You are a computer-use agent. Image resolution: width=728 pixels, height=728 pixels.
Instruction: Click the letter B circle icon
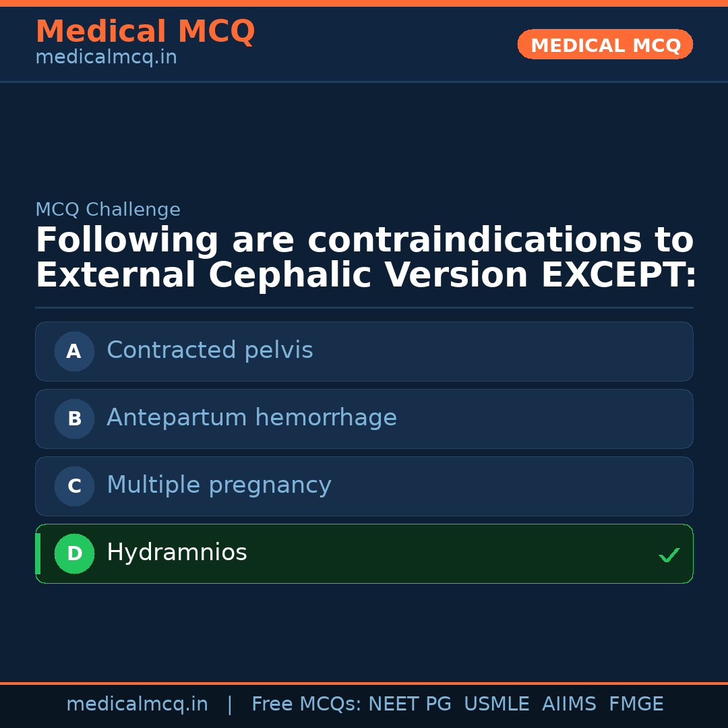point(74,419)
